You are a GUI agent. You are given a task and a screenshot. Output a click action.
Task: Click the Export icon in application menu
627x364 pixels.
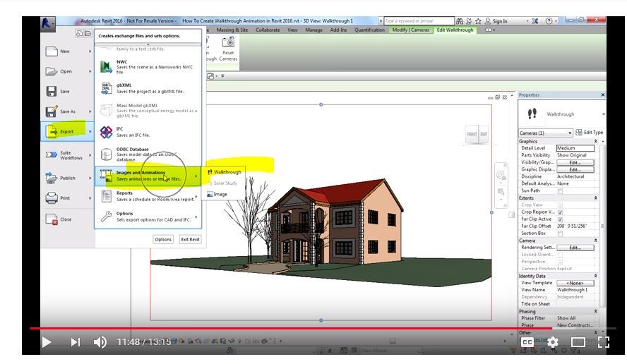(52, 131)
